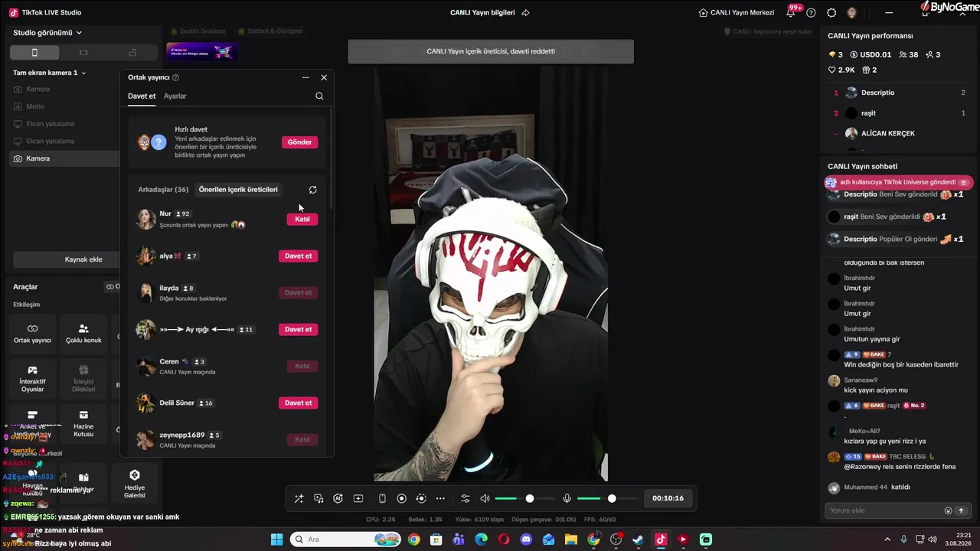Open the profile avatar in title bar

[851, 13]
